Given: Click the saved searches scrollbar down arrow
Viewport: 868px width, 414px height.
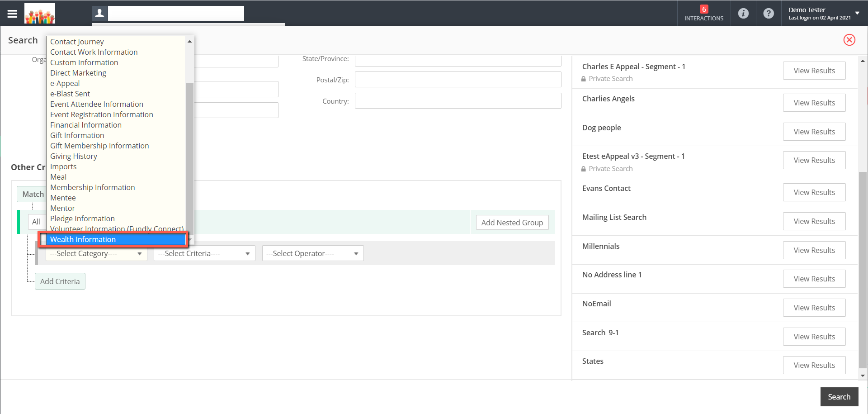Looking at the screenshot, I should coord(863,376).
